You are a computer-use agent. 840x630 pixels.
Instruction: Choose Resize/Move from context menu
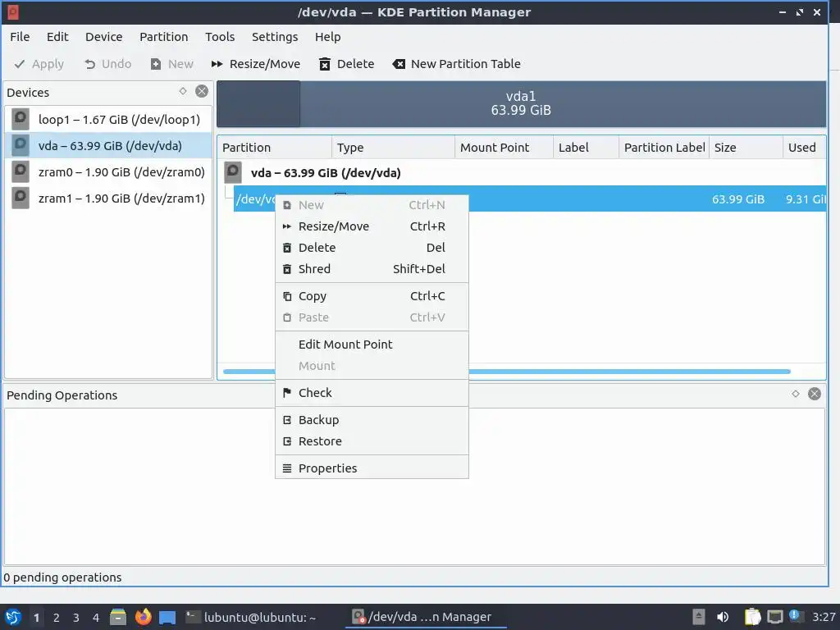(372, 226)
